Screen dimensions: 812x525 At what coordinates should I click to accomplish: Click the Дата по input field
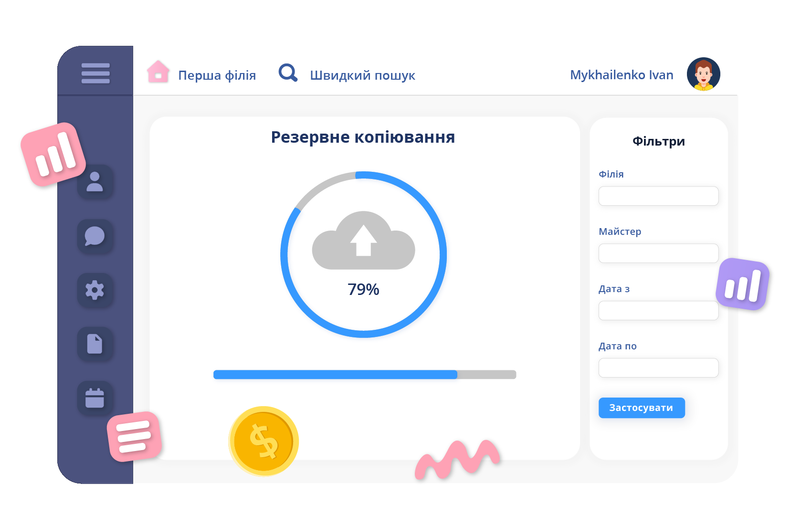tap(658, 368)
